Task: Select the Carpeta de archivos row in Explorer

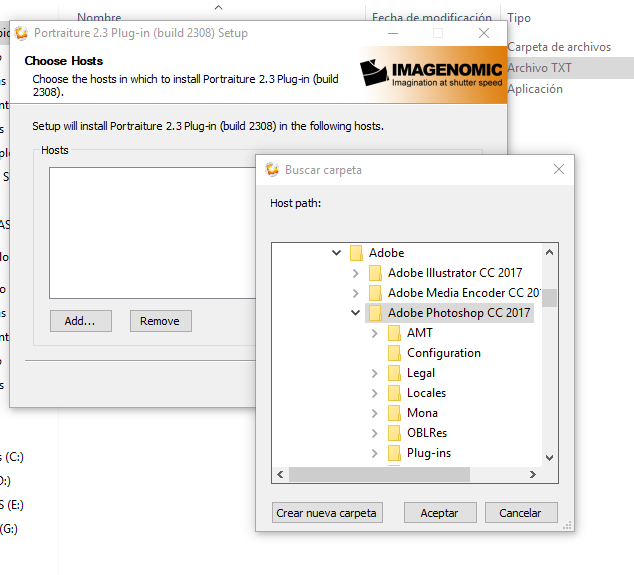Action: 559,47
